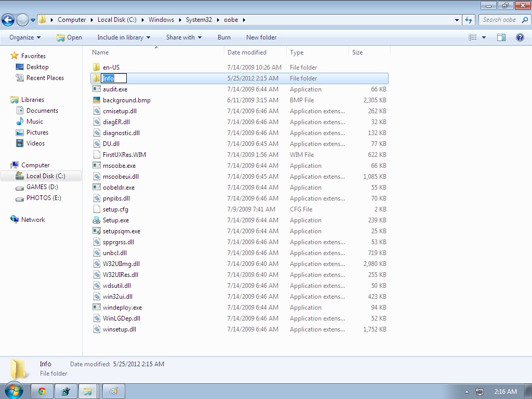The height and width of the screenshot is (399, 532).
Task: Select msoobe.exe application icon
Action: (96, 166)
